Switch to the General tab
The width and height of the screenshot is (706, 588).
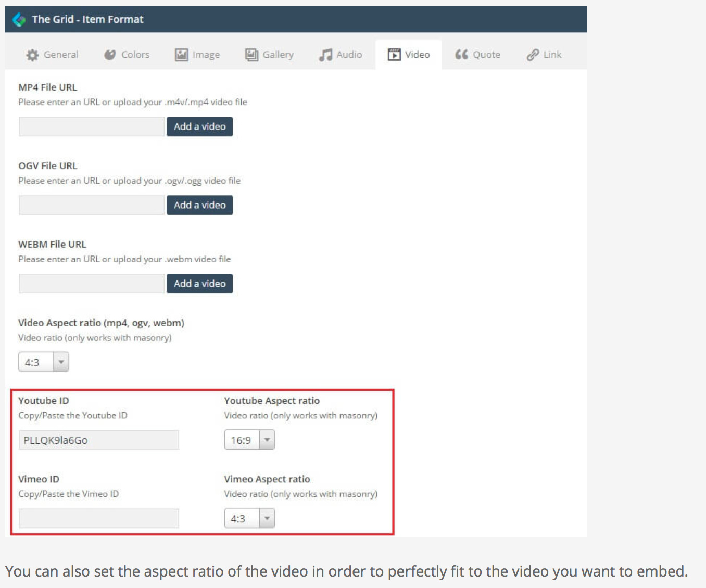click(x=53, y=55)
